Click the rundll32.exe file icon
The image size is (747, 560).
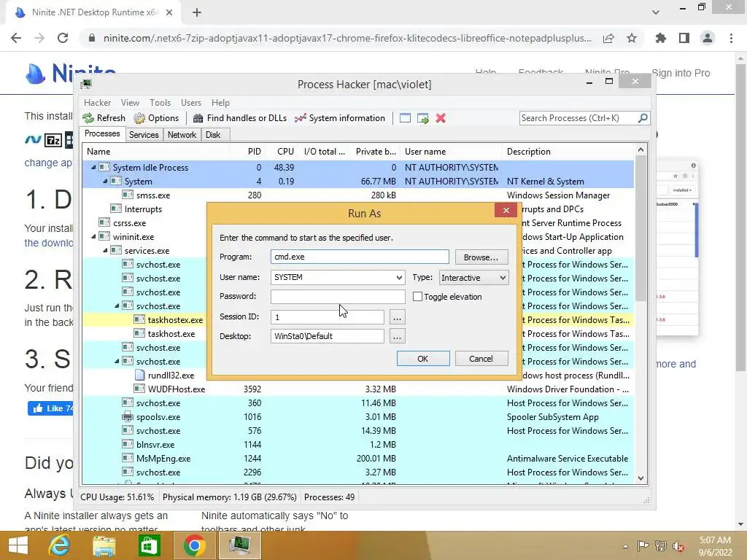click(x=139, y=376)
